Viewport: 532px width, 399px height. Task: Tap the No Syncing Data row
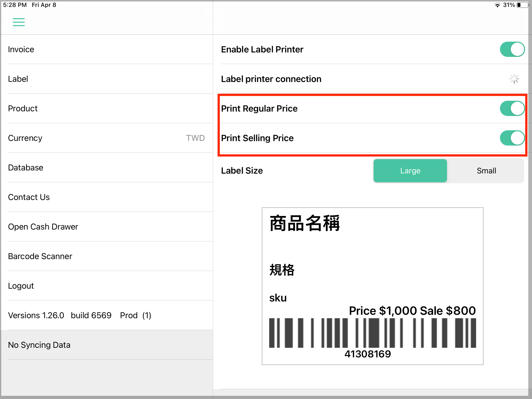[107, 345]
